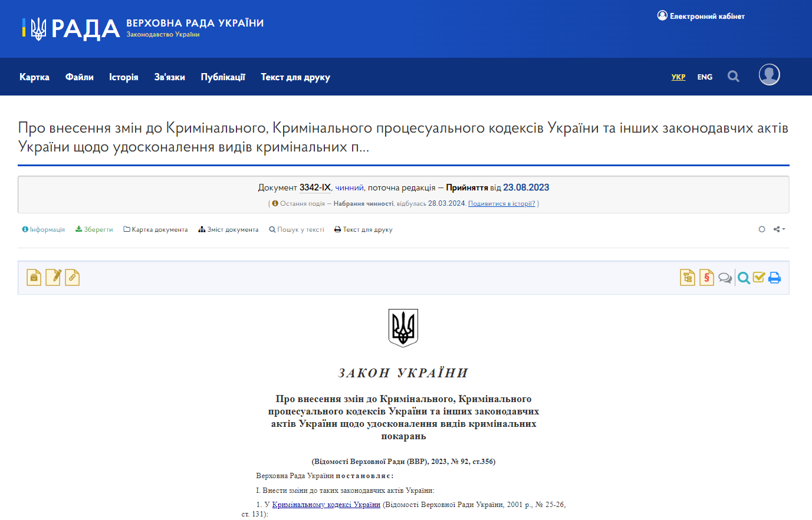Click the ЗАКОН УКРАЇНИ heading
The height and width of the screenshot is (520, 812).
point(403,373)
